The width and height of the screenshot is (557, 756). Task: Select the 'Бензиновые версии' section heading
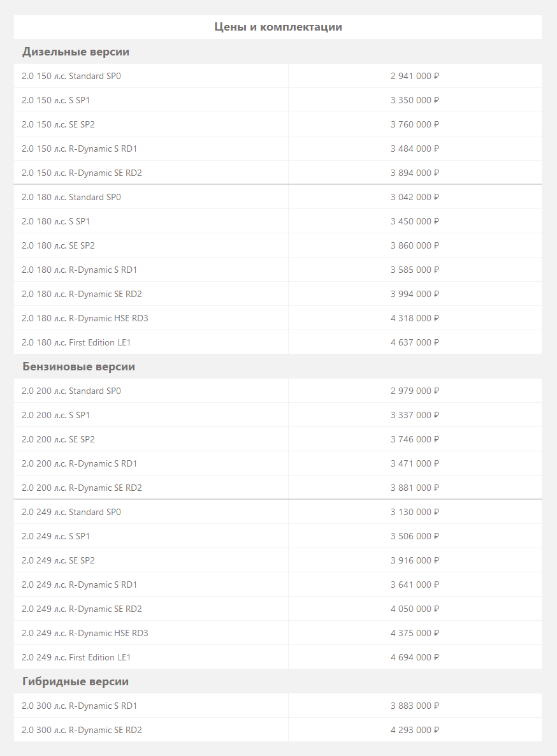78,367
